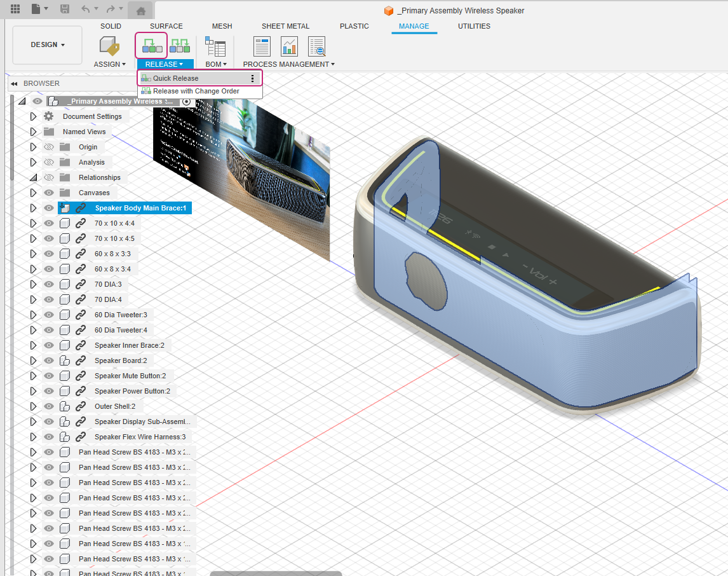The height and width of the screenshot is (576, 728).
Task: Click the activate radio button on root assembly
Action: click(x=187, y=101)
